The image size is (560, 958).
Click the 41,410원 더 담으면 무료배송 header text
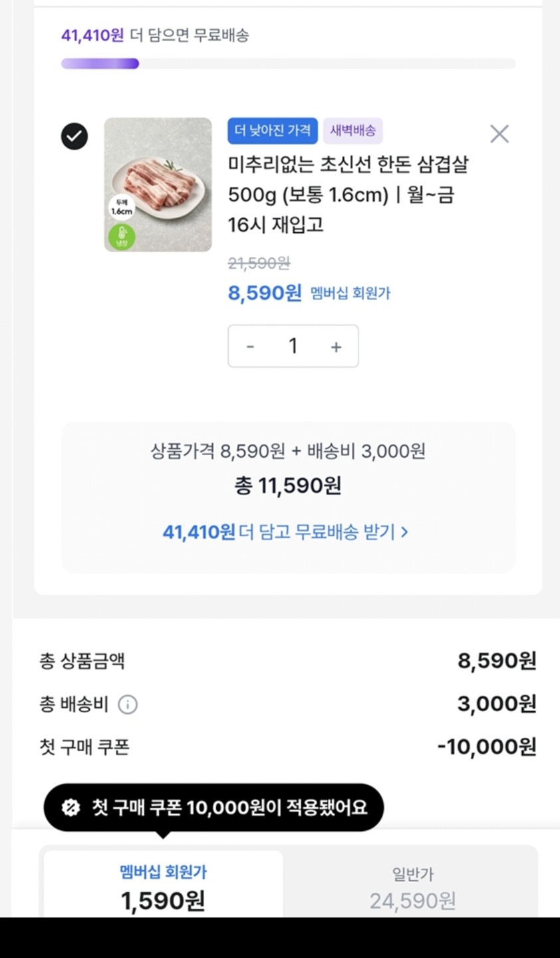pyautogui.click(x=155, y=35)
